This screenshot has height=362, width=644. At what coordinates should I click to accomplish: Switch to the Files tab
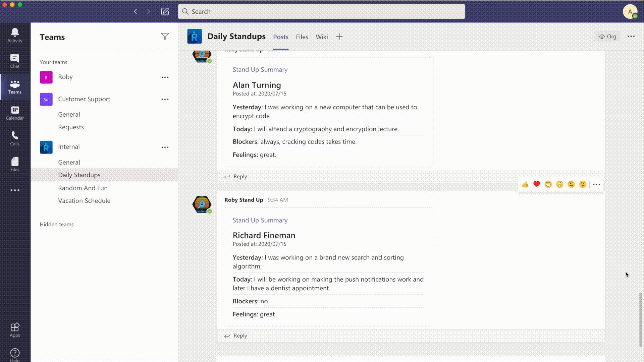302,37
